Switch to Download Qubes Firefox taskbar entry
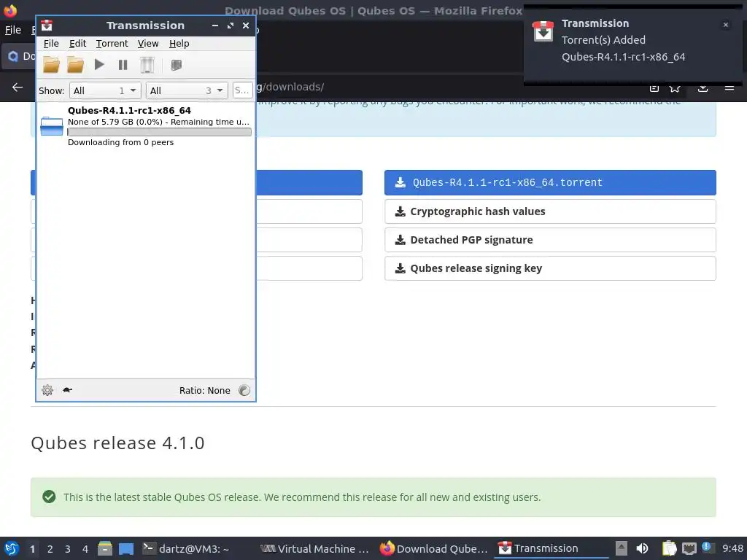 pos(434,548)
